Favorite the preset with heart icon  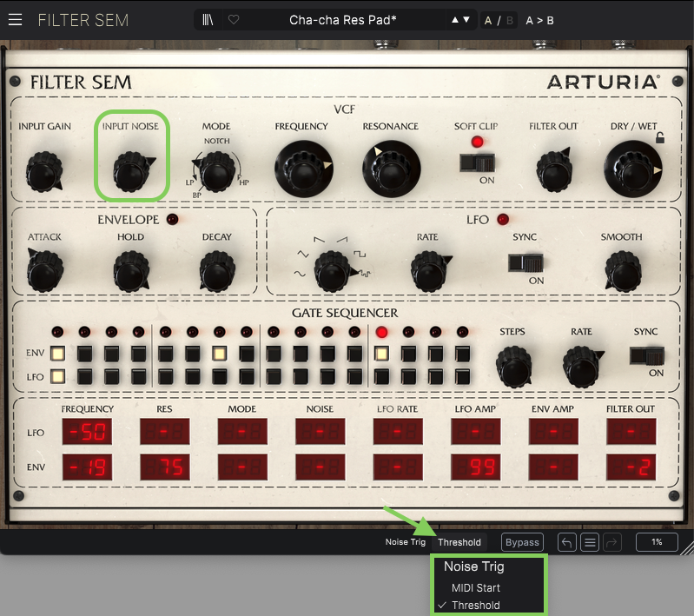coord(234,19)
